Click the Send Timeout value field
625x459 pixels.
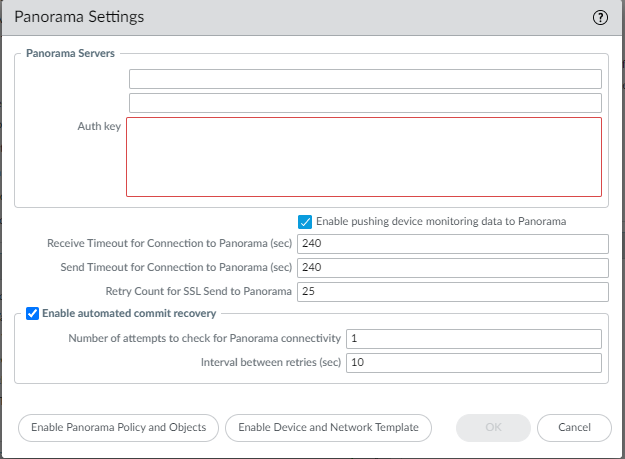[x=452, y=268]
